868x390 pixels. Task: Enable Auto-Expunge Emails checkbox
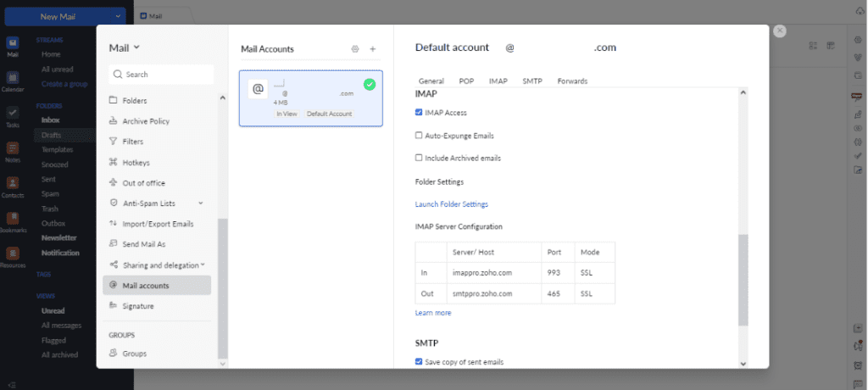pos(419,135)
